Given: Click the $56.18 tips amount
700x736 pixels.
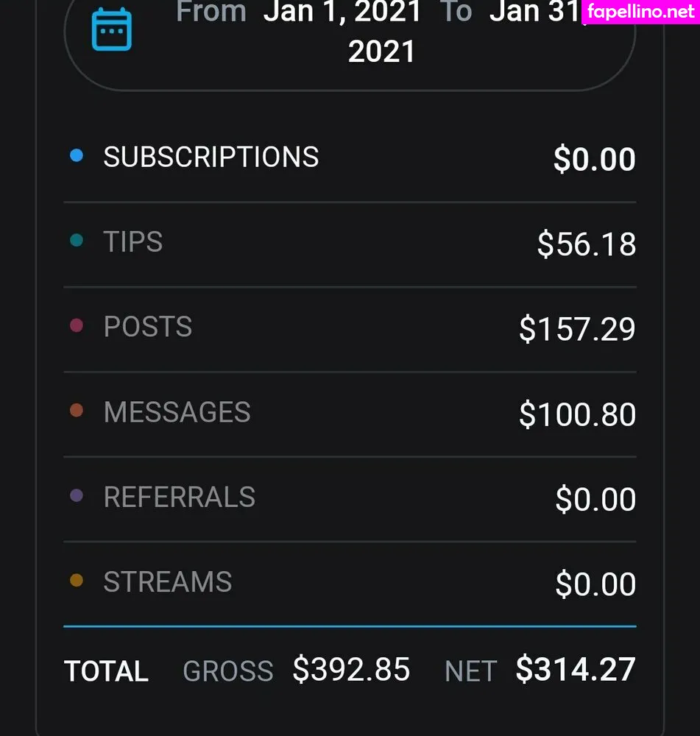Looking at the screenshot, I should [587, 244].
